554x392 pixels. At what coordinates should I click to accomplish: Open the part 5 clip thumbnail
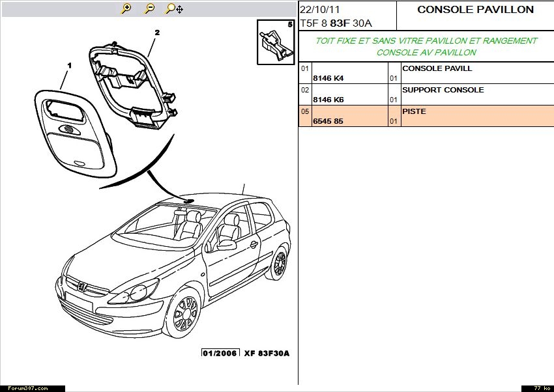[275, 43]
